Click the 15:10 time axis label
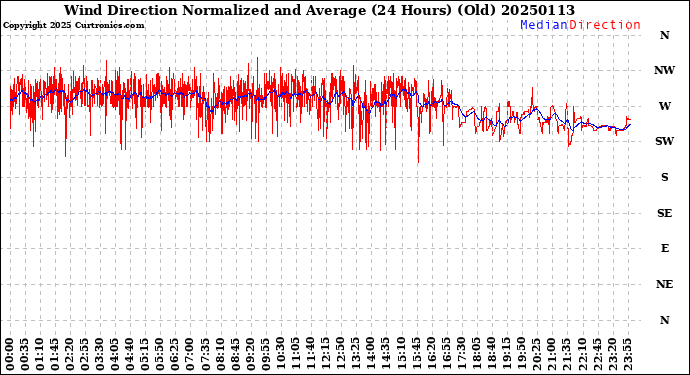Image resolution: width=690 pixels, height=375 pixels. click(401, 354)
